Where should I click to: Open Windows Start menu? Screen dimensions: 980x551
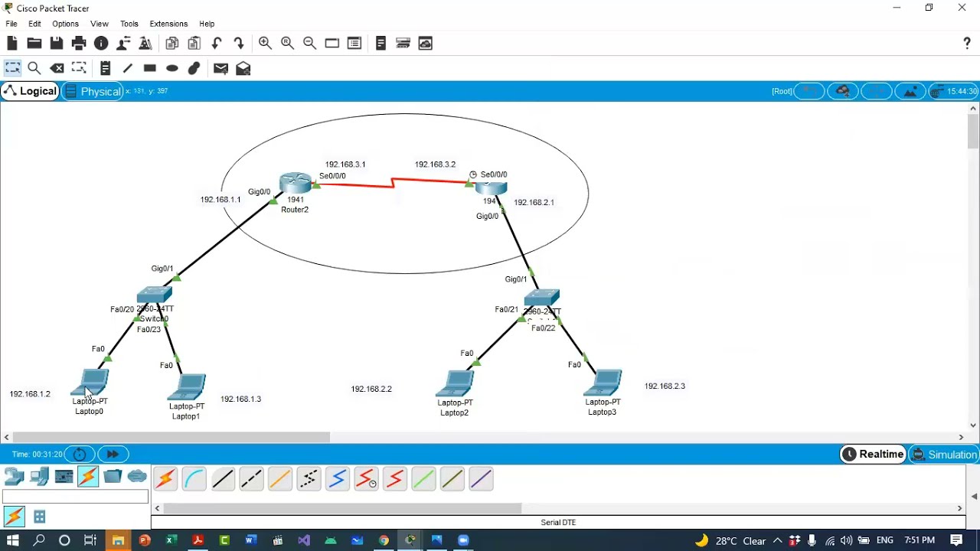(13, 540)
